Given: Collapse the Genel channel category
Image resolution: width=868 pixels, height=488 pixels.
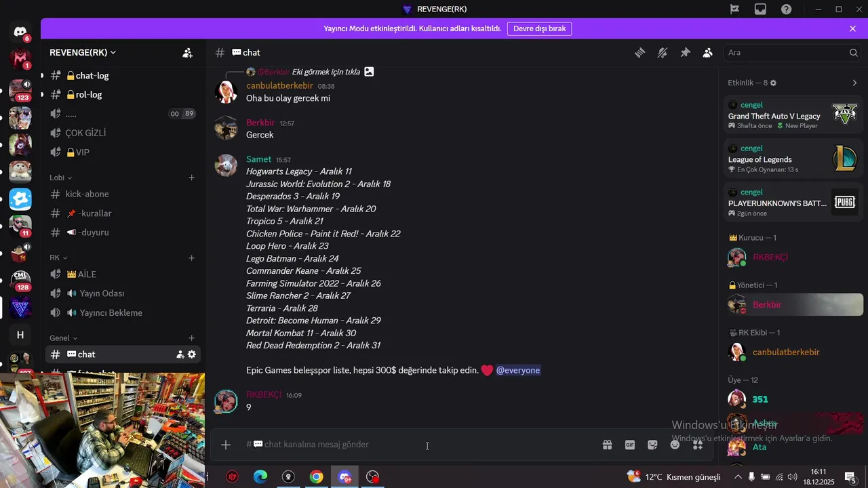Looking at the screenshot, I should coord(64,338).
